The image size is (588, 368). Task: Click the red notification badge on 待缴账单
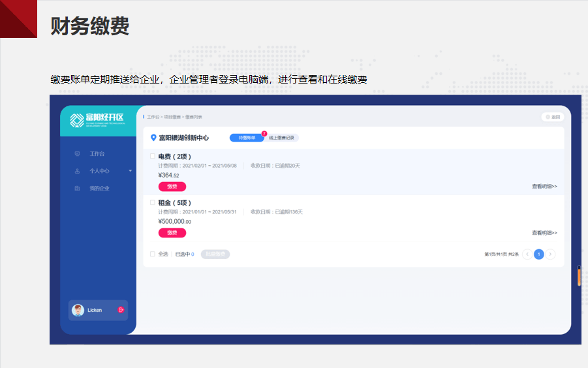264,133
